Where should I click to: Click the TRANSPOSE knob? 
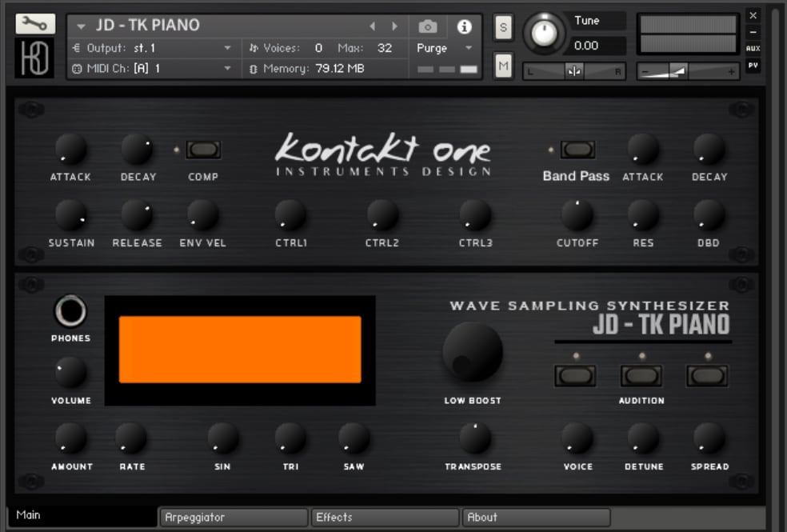click(475, 438)
